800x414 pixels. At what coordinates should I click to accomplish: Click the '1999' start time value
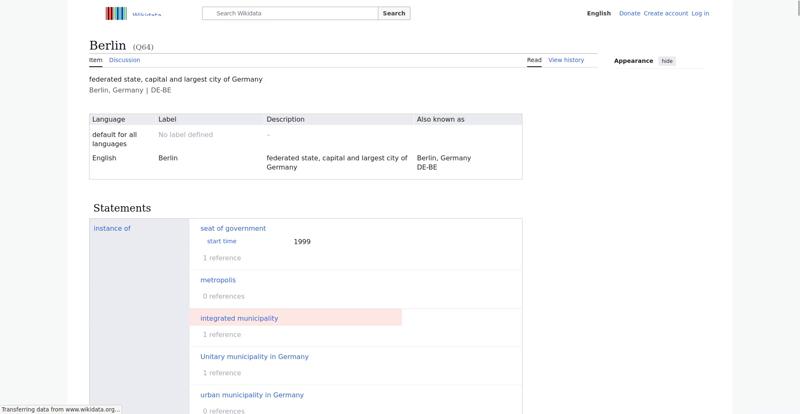click(x=302, y=242)
